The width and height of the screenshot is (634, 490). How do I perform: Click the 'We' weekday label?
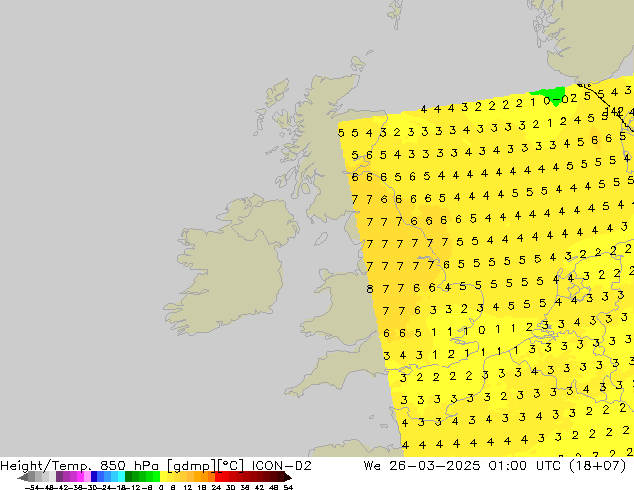click(372, 465)
